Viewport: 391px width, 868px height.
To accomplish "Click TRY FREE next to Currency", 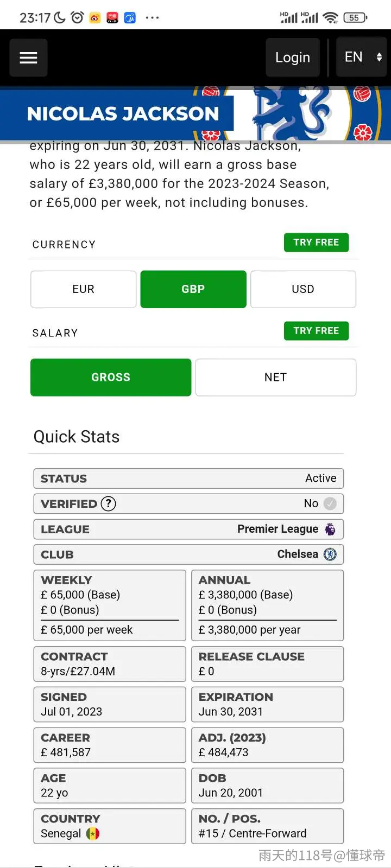I will coord(316,242).
